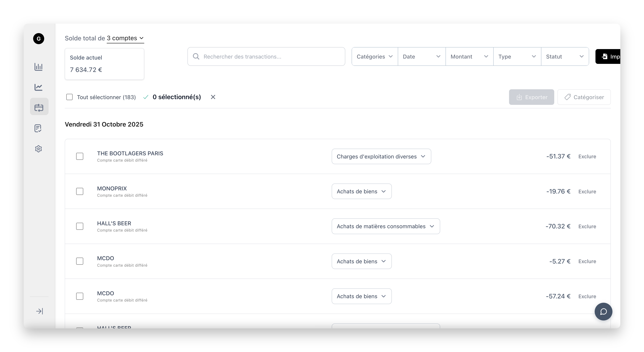Screen dimensions: 644x352
Task: Open the line chart analytics view
Action: click(x=39, y=87)
